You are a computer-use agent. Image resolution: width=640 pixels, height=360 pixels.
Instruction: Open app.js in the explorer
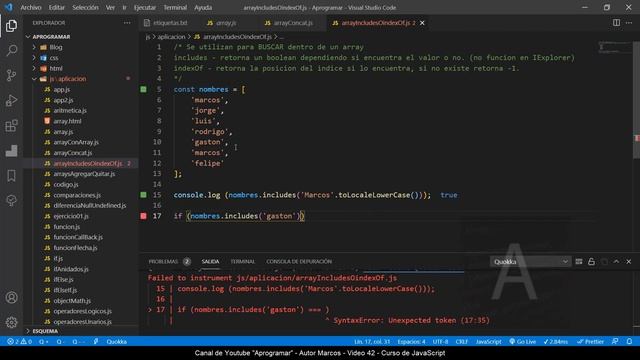coord(62,89)
